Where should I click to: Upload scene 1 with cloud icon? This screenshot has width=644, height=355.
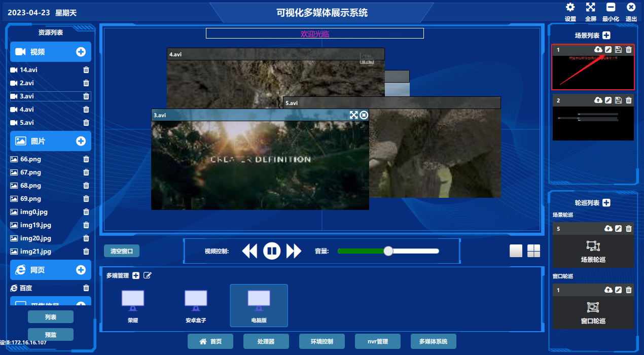click(x=598, y=50)
